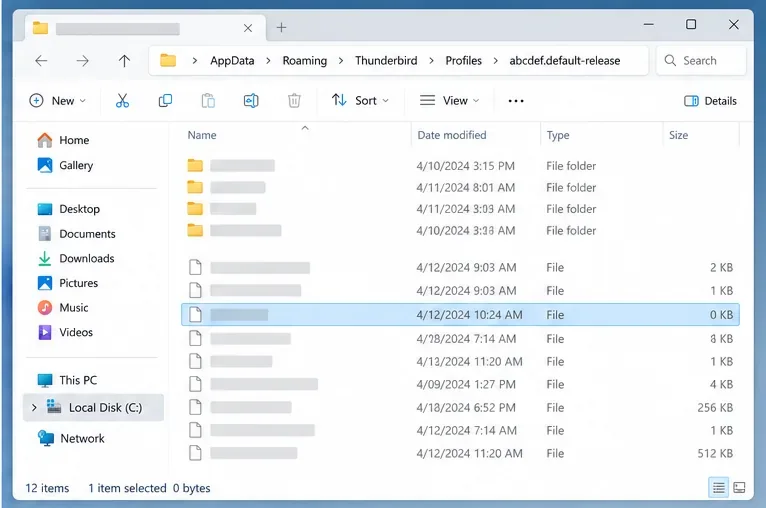Select This PC in the sidebar
The image size is (766, 508).
coord(67,380)
